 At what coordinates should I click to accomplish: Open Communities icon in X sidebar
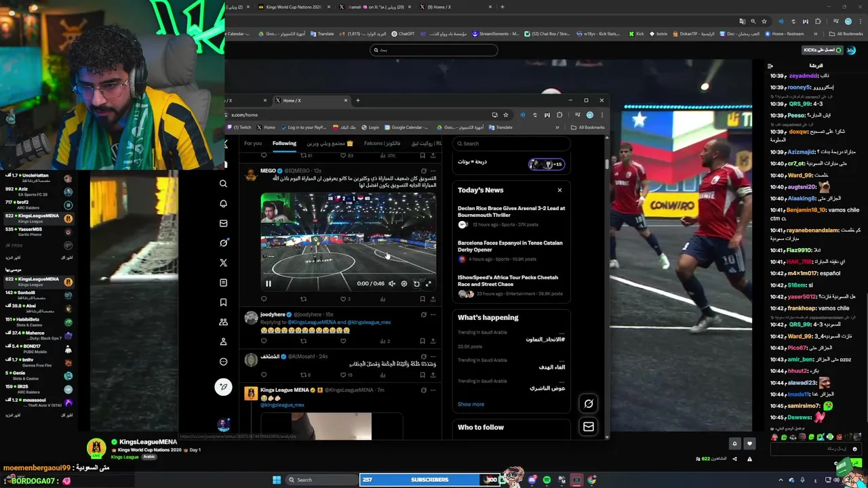[223, 322]
